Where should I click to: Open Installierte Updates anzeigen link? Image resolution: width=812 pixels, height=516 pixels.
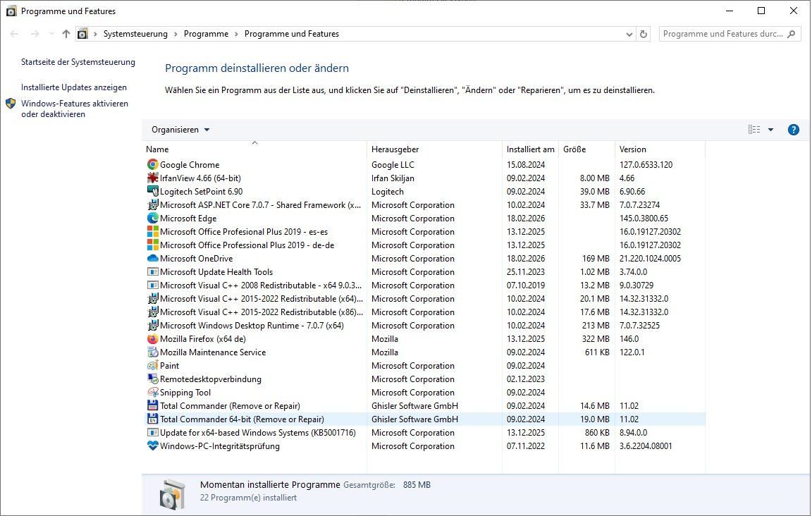tap(74, 87)
